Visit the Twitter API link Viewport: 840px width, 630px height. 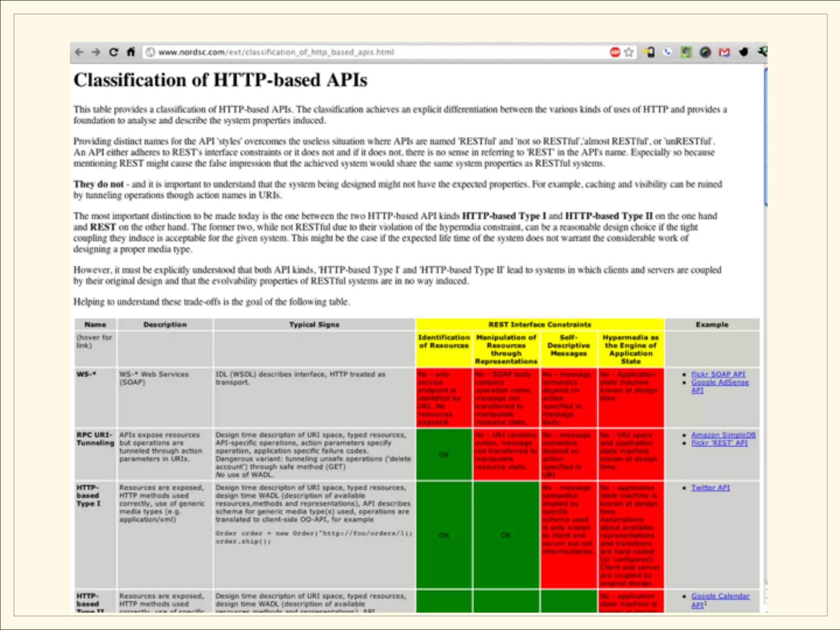click(710, 488)
